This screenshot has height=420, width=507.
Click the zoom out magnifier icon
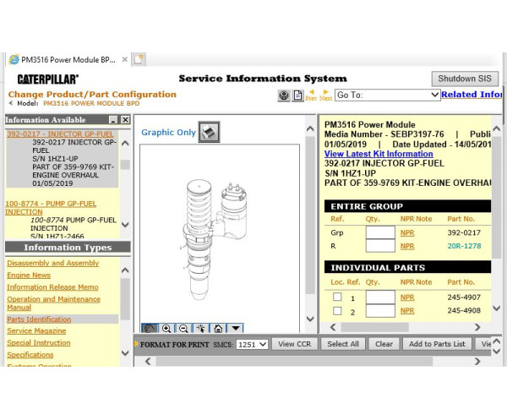183,328
